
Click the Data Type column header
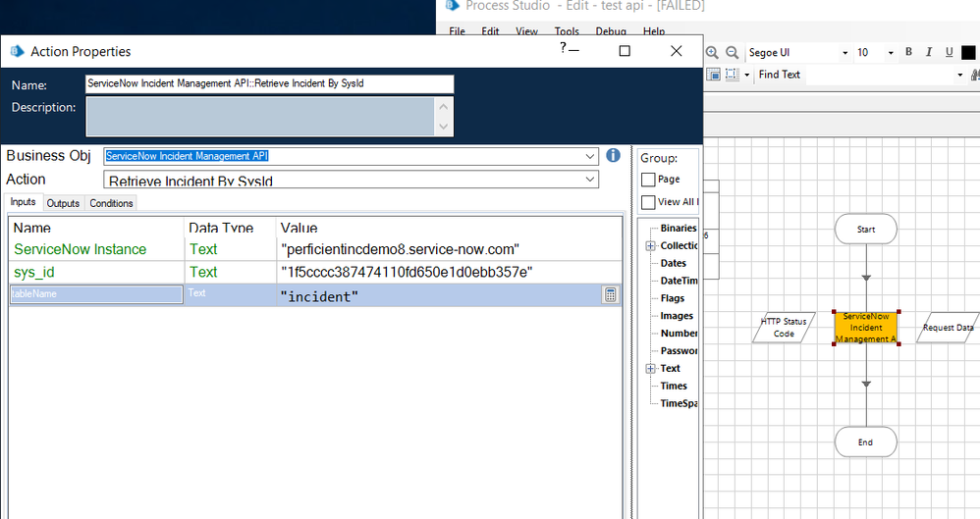(x=230, y=228)
